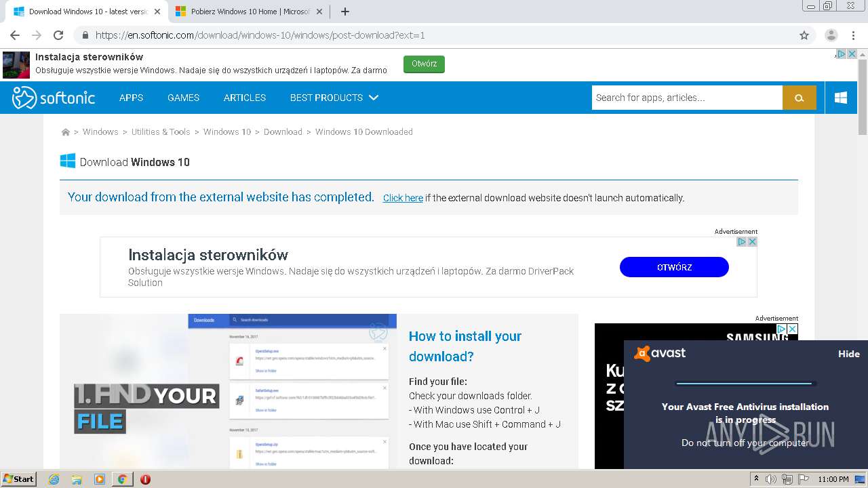This screenshot has width=868, height=488.
Task: Bookmark this page with the star icon
Action: coord(804,35)
